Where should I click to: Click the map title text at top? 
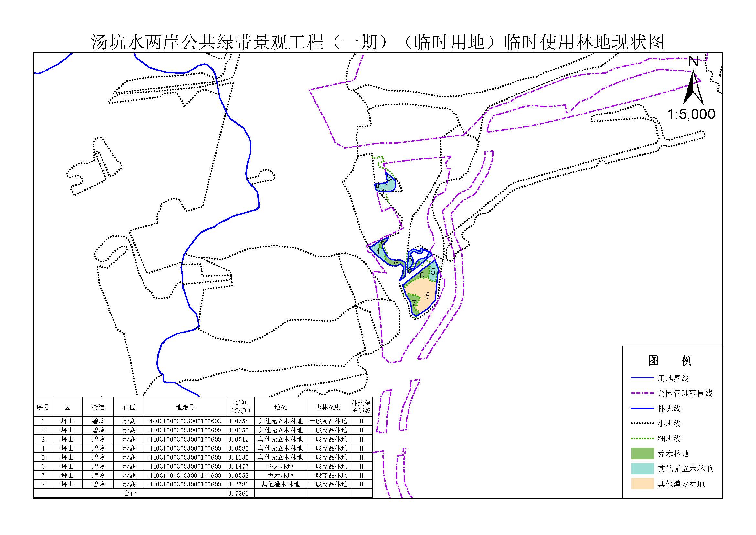pyautogui.click(x=378, y=42)
